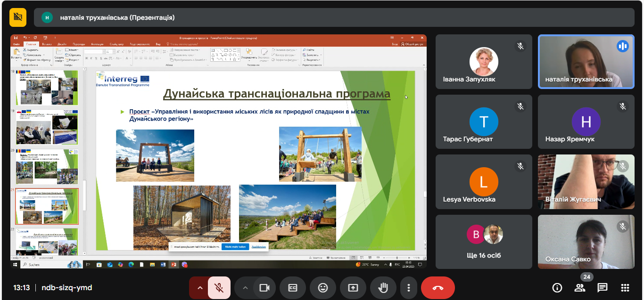This screenshot has width=644, height=300.
Task: Select Іванна Запухляк participant tile
Action: pyautogui.click(x=484, y=62)
